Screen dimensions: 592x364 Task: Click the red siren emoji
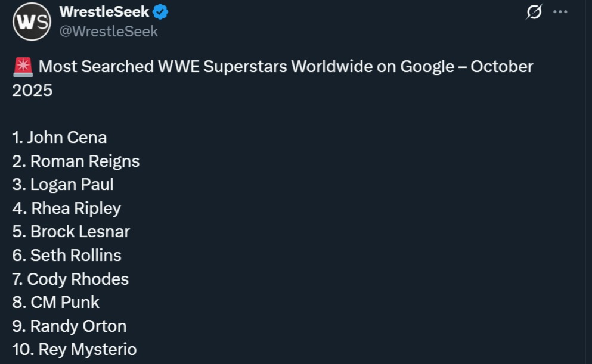[x=22, y=67]
